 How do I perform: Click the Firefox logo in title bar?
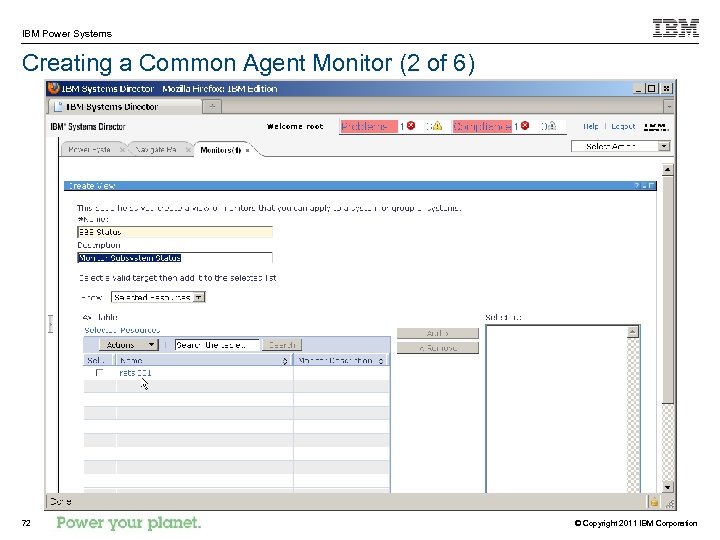click(x=54, y=88)
